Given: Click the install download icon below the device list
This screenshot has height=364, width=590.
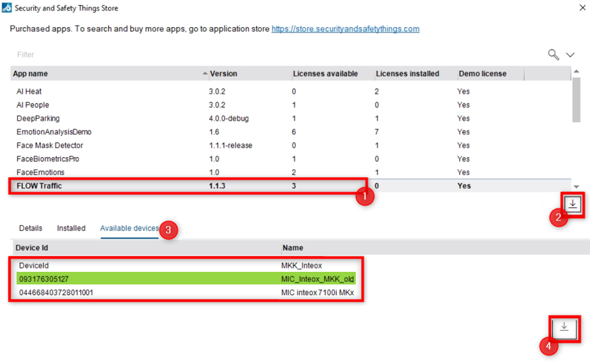Looking at the screenshot, I should pyautogui.click(x=564, y=328).
